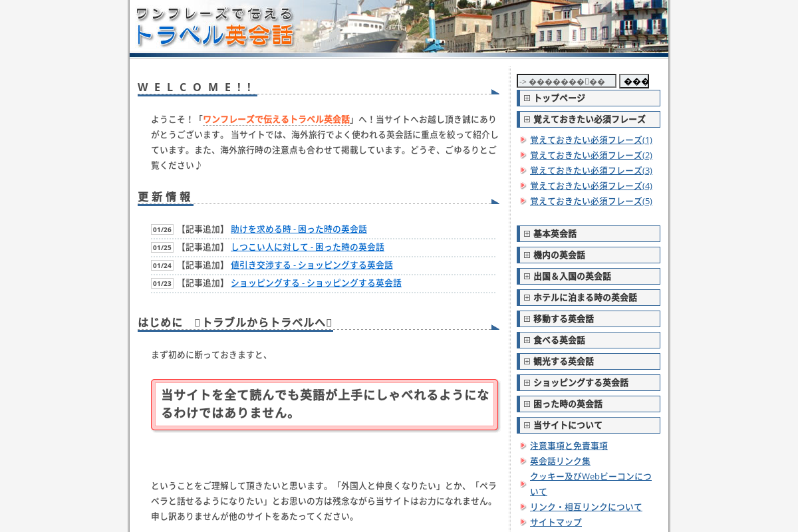This screenshot has width=798, height=532.
Task: Expand plus icon beside 出国＆入国の英会話
Action: point(527,277)
